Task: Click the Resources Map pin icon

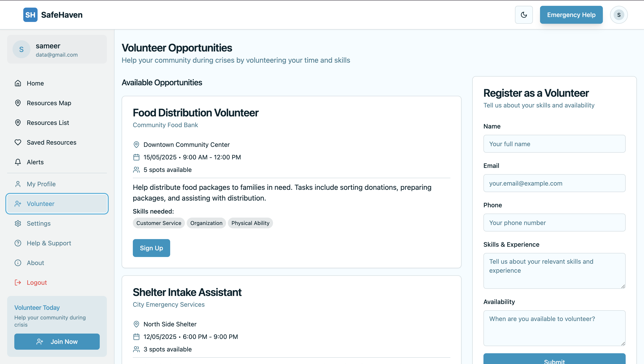Action: point(18,103)
